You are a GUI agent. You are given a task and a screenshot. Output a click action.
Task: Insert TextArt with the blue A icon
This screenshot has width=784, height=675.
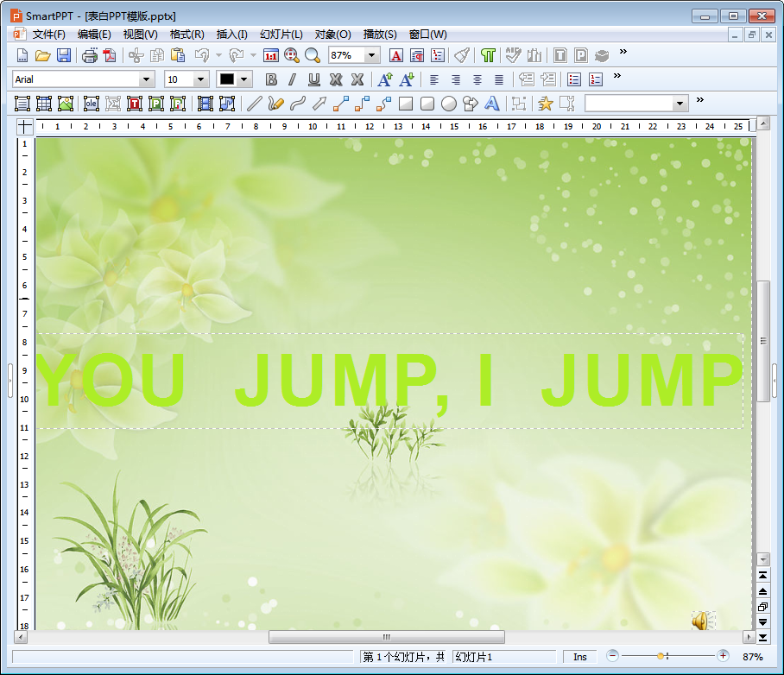pos(492,104)
